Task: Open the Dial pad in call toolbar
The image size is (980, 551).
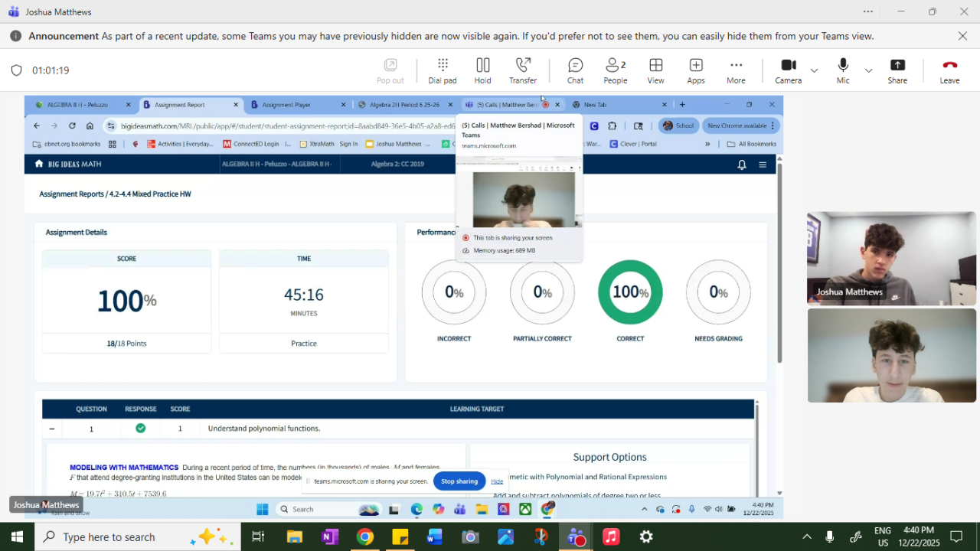Action: (442, 70)
